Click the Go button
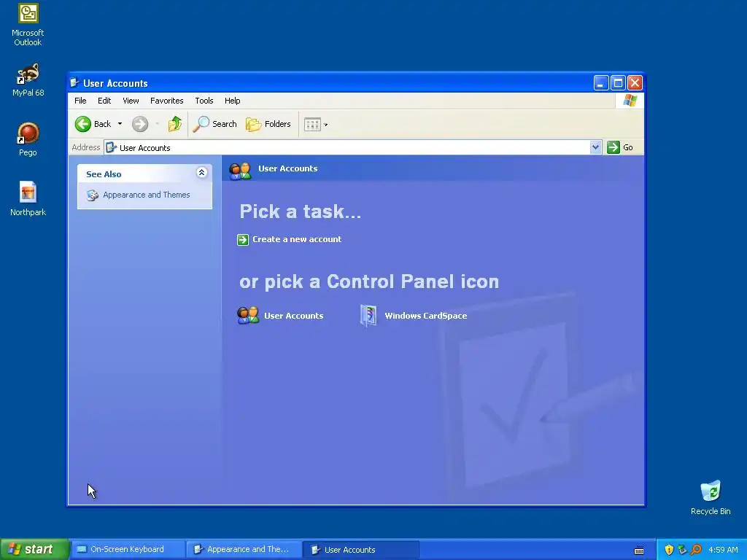Screen dimensions: 747x560 point(620,147)
